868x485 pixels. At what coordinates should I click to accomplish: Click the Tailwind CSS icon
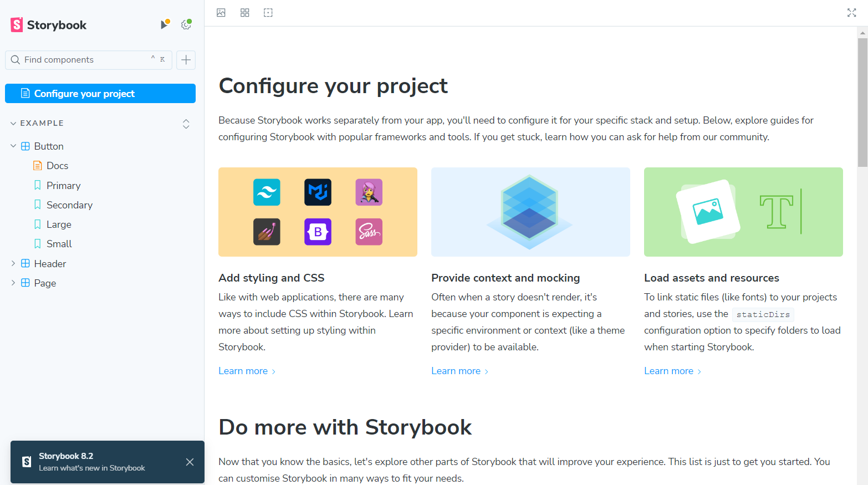(267, 192)
